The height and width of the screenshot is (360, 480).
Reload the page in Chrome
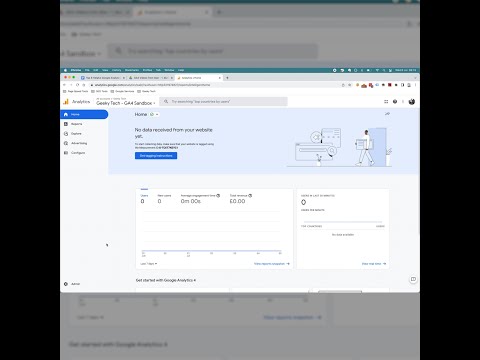(78, 85)
